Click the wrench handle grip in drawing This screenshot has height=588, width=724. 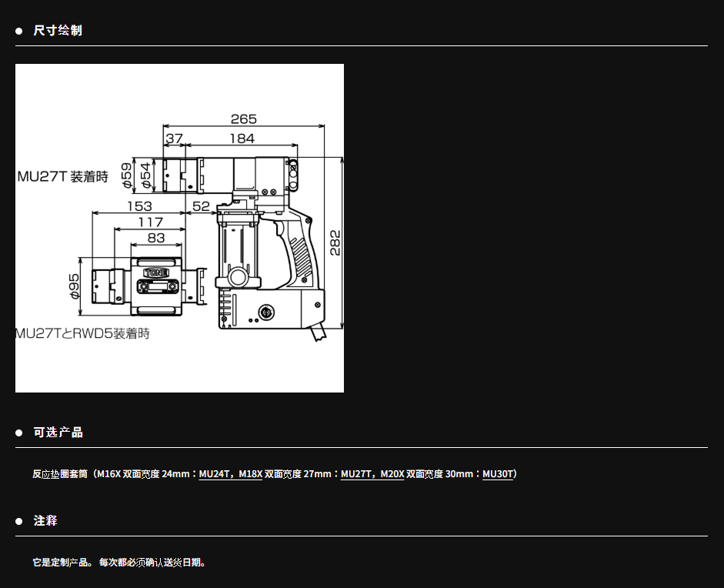coord(301,254)
